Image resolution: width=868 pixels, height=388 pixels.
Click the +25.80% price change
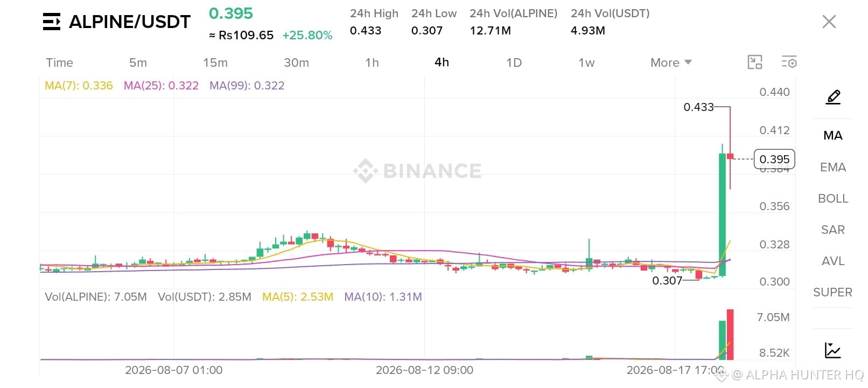(x=307, y=36)
